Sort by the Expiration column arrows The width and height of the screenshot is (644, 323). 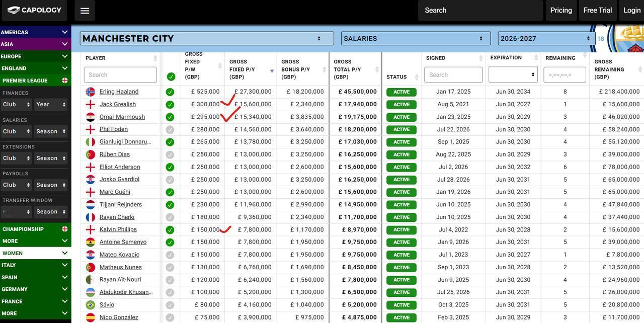534,58
